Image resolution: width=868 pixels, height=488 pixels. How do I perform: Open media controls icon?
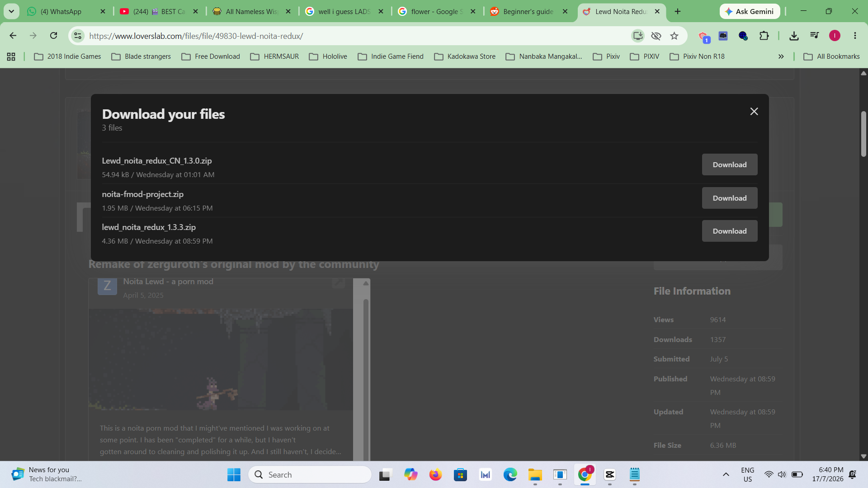[x=814, y=36]
